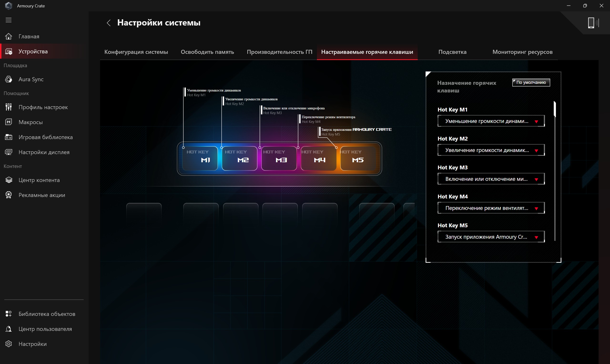Click back arrow next to Настройки системы
The width and height of the screenshot is (610, 364).
[x=109, y=23]
